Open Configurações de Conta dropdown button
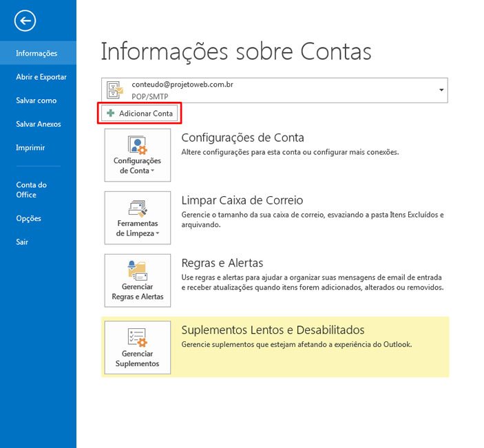Image resolution: width=484 pixels, height=448 pixels. [x=138, y=156]
